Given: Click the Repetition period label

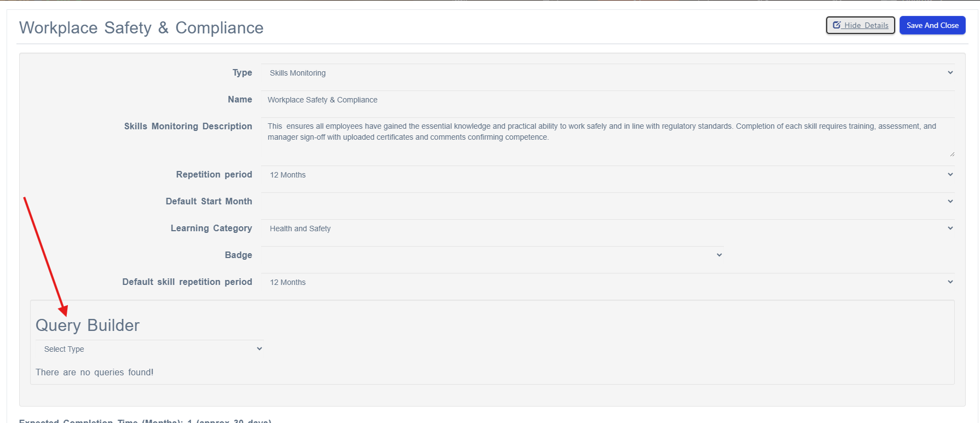Looking at the screenshot, I should 214,175.
